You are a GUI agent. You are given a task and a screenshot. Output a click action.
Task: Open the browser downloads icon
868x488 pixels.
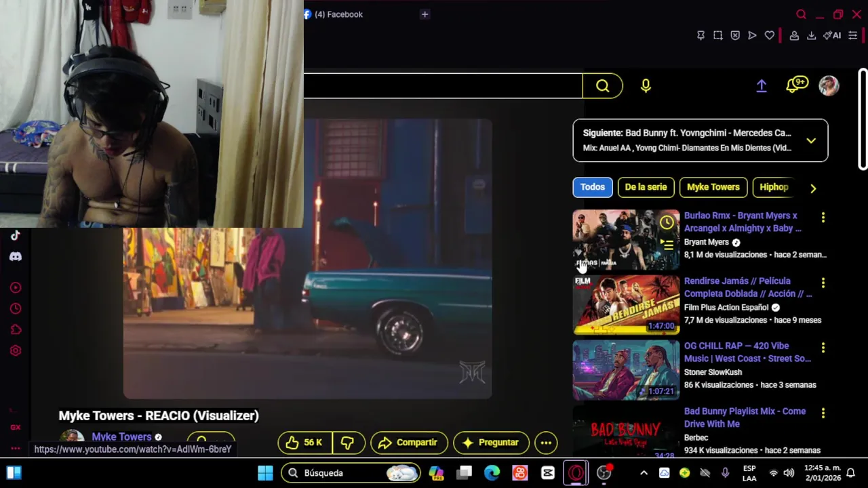click(x=811, y=35)
